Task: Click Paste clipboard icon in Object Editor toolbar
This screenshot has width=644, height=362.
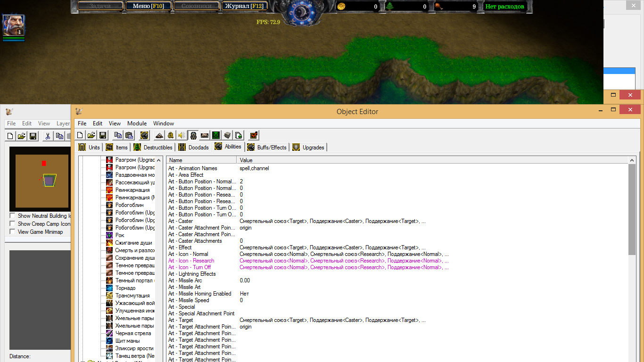Action: [x=129, y=135]
